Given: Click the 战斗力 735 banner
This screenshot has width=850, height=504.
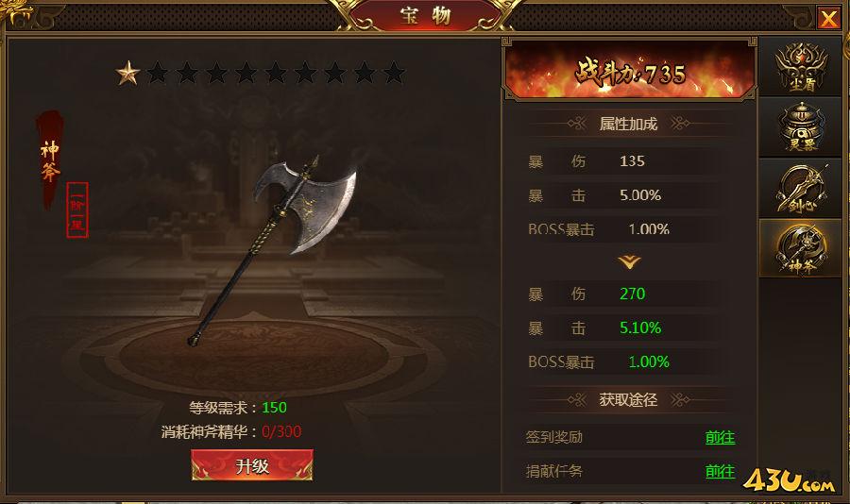Looking at the screenshot, I should click(x=629, y=72).
